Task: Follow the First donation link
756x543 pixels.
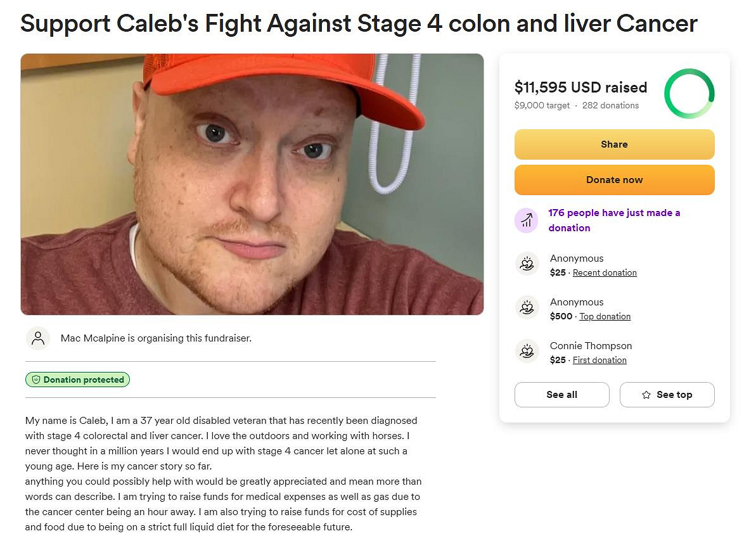Action: click(599, 361)
